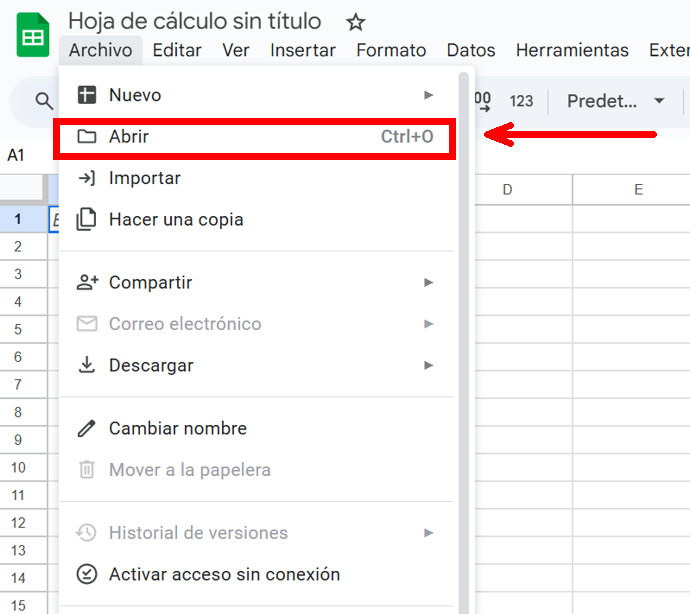The height and width of the screenshot is (614, 690).
Task: Expand the Descargar submenu arrow
Action: (428, 365)
